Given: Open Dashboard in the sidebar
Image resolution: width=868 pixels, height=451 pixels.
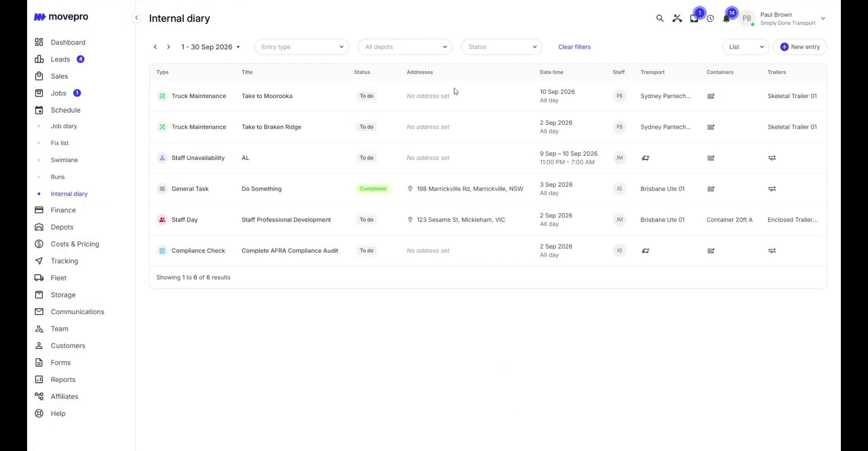Looking at the screenshot, I should [x=68, y=42].
